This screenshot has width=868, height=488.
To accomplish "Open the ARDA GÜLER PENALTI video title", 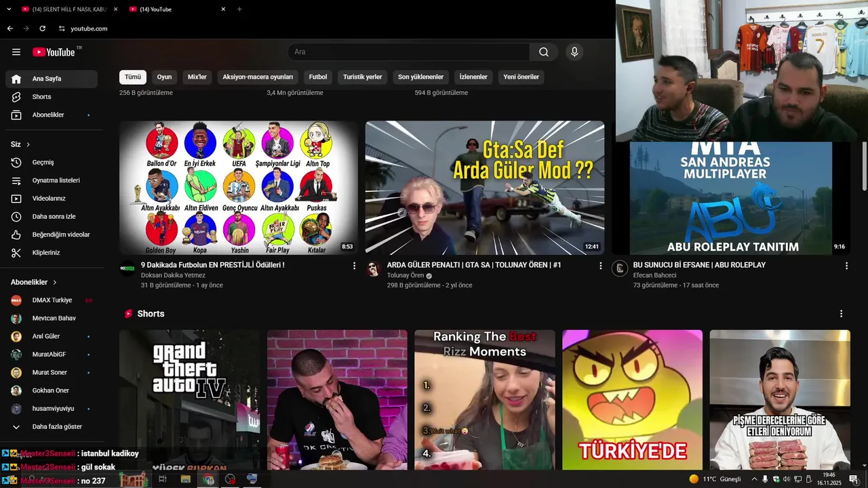I will [x=474, y=265].
